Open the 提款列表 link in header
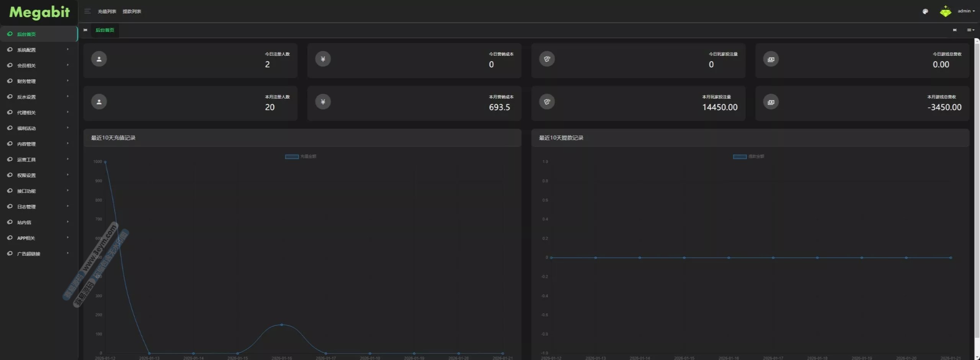The width and height of the screenshot is (980, 360). pyautogui.click(x=132, y=11)
